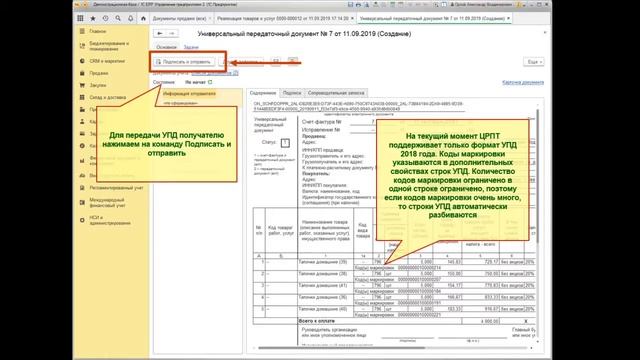Click the document vertical scrollbar

[538, 176]
